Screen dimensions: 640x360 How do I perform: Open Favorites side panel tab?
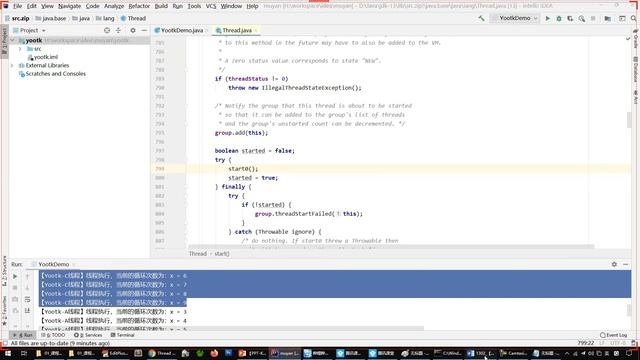(4, 310)
